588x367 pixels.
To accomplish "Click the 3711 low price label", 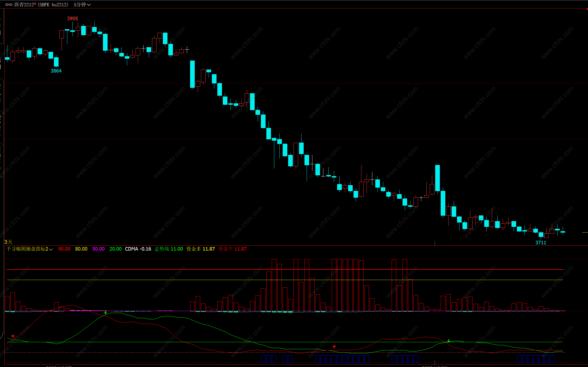I will (x=541, y=243).
